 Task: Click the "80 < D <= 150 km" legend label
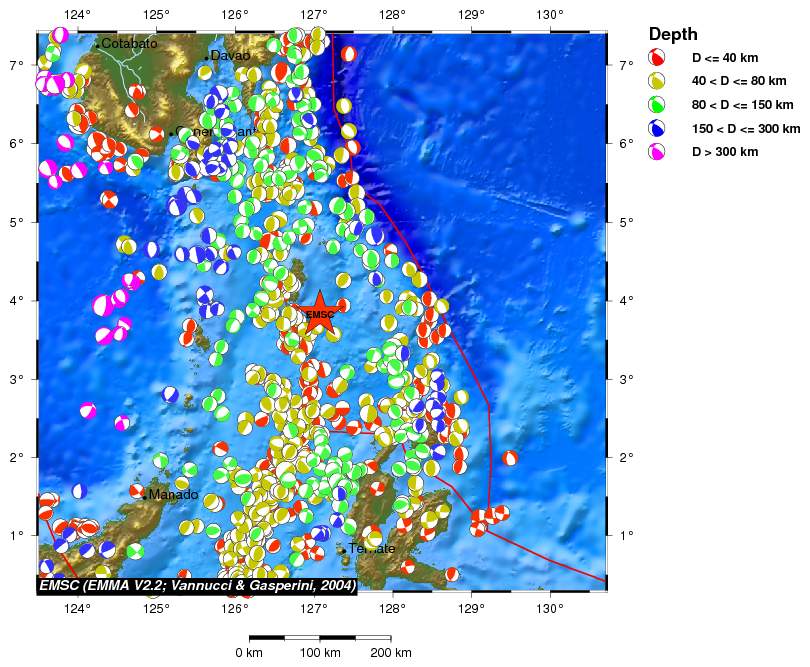click(x=743, y=105)
